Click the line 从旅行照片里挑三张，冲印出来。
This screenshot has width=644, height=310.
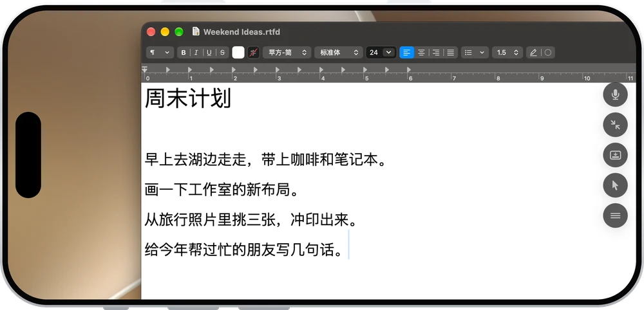pyautogui.click(x=251, y=220)
